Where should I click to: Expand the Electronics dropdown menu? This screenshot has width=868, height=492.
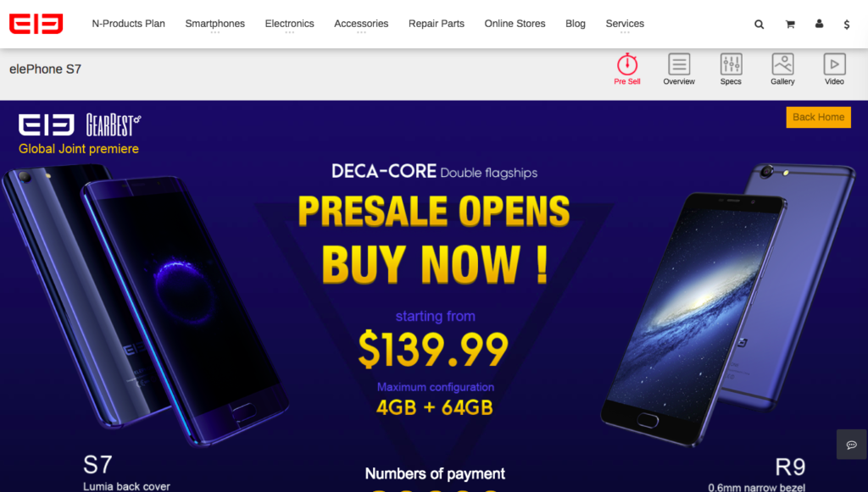[290, 24]
